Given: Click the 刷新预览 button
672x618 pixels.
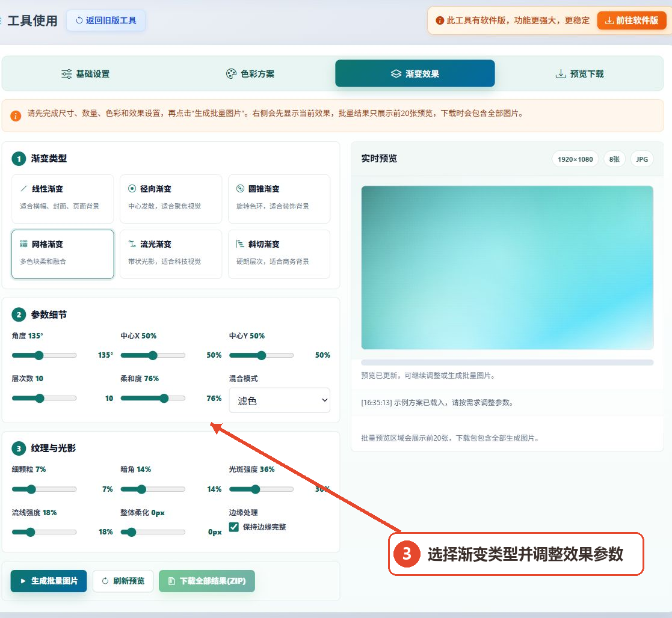Looking at the screenshot, I should 123,581.
